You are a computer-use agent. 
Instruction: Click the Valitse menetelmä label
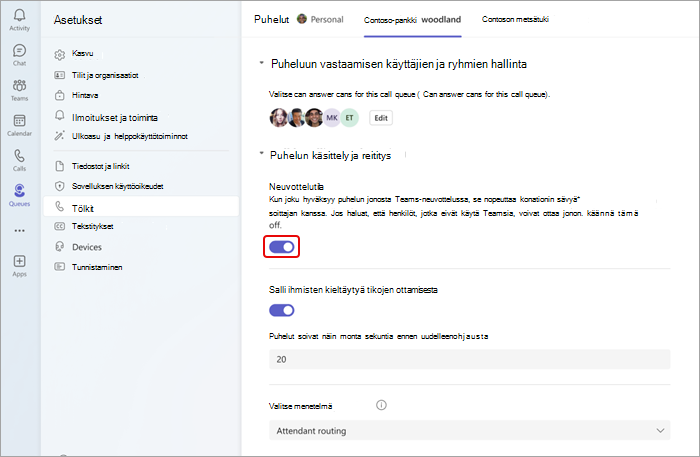pos(300,406)
